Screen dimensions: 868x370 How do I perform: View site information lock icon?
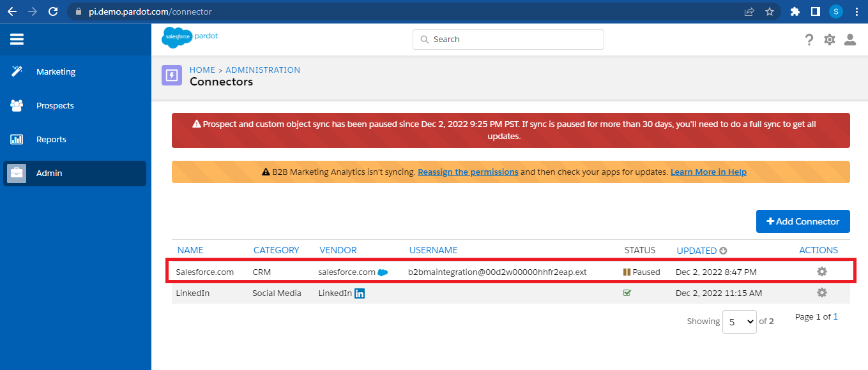tap(79, 11)
